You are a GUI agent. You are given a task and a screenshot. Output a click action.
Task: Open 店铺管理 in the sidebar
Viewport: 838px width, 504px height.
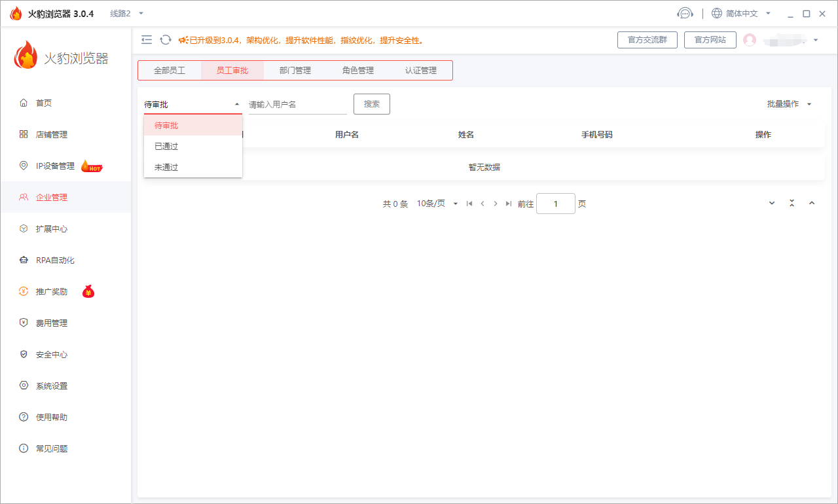click(x=51, y=135)
